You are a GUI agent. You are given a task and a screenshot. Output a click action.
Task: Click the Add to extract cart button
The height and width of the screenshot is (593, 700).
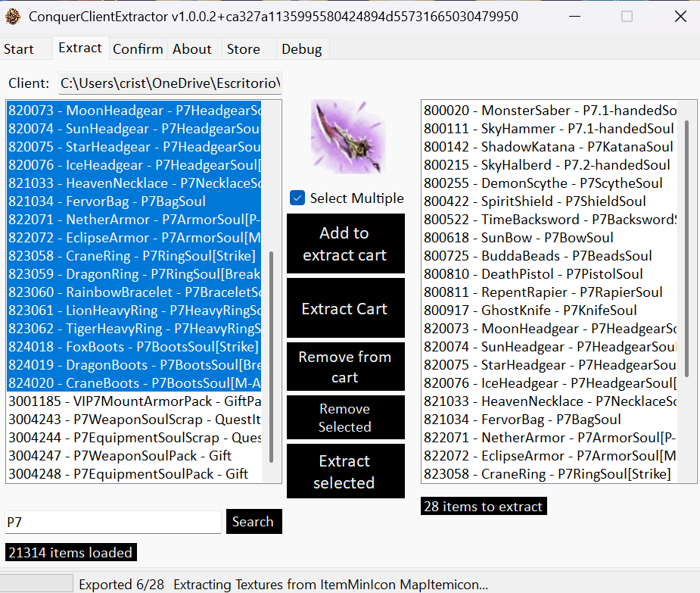point(346,244)
